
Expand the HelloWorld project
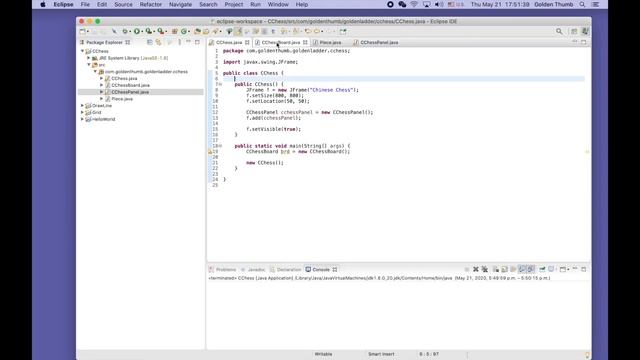pos(82,119)
